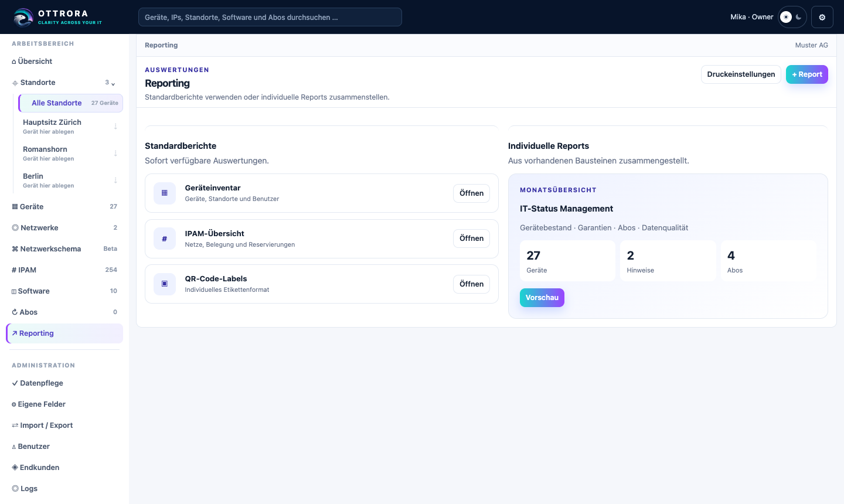Open Eigene Felder settings
The width and height of the screenshot is (844, 504).
64,404
